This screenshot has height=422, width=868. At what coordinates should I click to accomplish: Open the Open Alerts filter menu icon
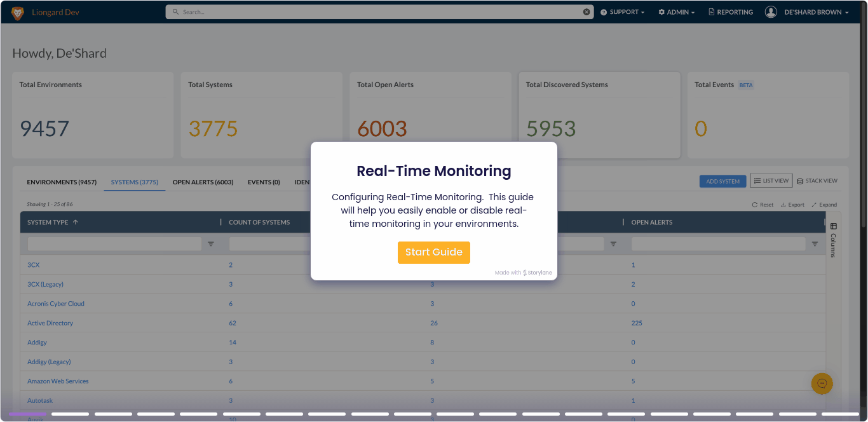pyautogui.click(x=815, y=243)
